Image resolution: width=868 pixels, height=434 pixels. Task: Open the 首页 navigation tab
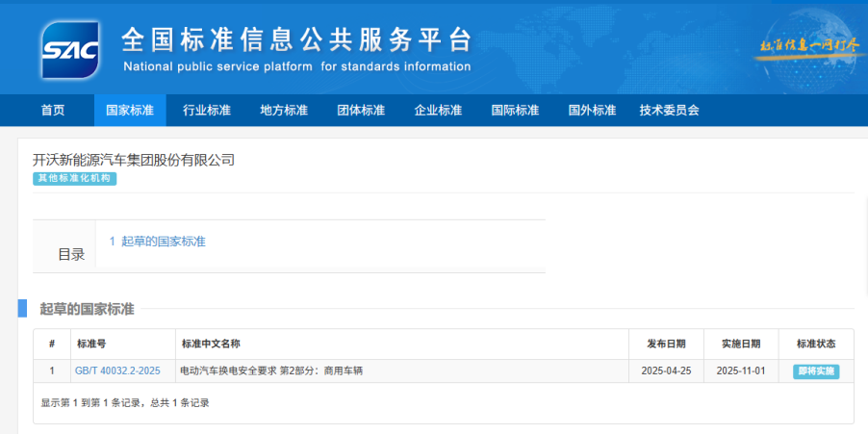tap(53, 110)
